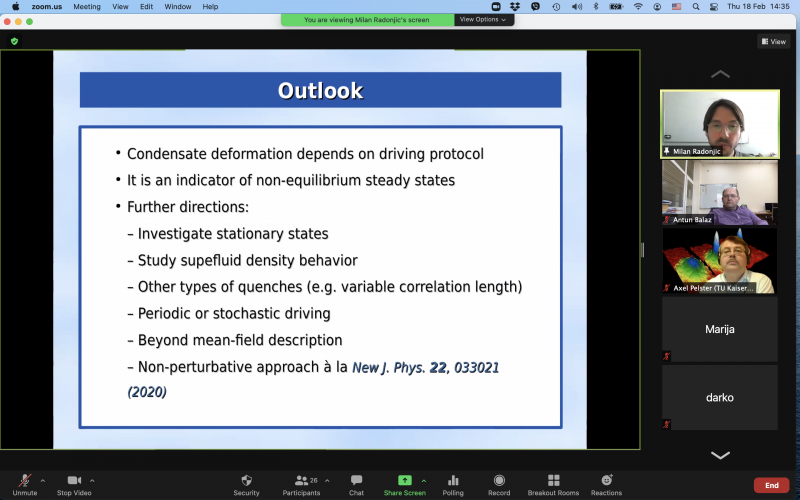
Task: Click the green encryption shield indicator
Action: tap(14, 41)
